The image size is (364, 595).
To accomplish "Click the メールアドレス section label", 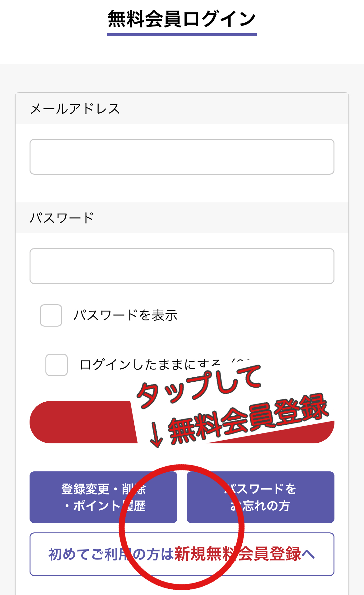I will [x=75, y=109].
